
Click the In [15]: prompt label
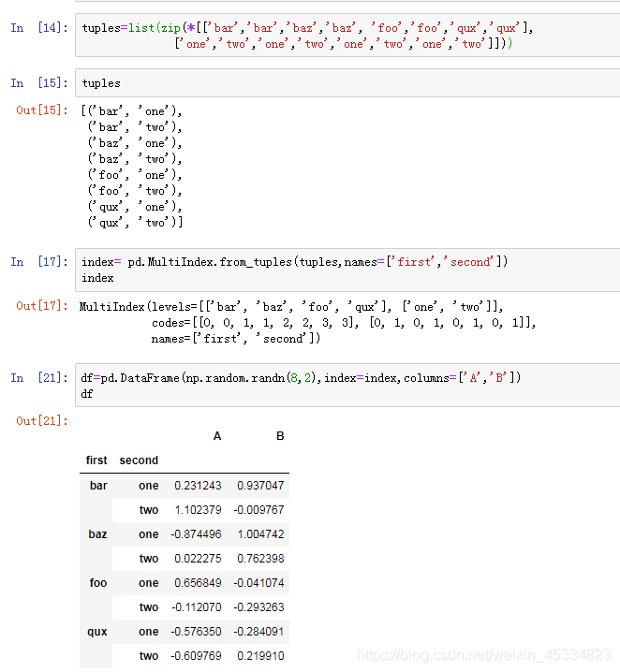[x=39, y=82]
